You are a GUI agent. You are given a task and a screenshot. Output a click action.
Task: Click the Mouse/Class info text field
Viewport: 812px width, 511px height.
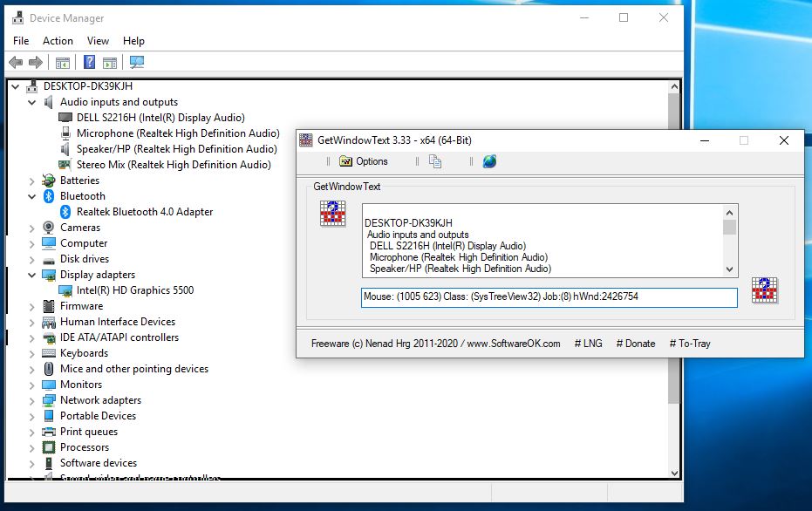coord(549,297)
